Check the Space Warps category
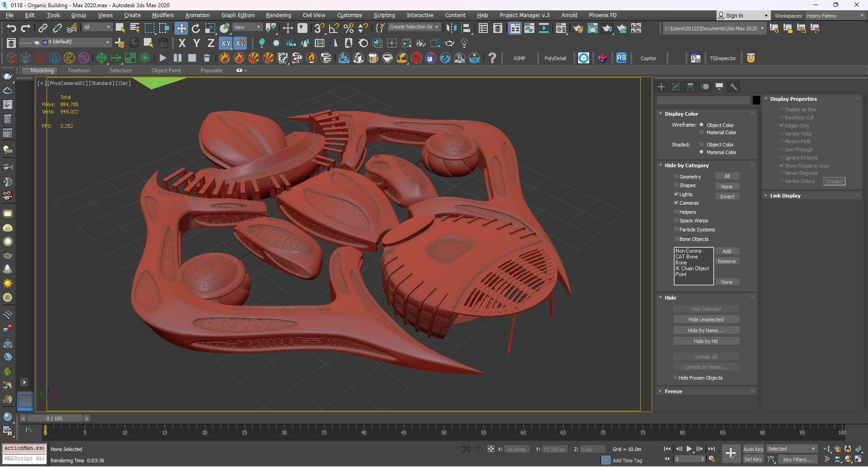868x470 pixels. click(676, 220)
